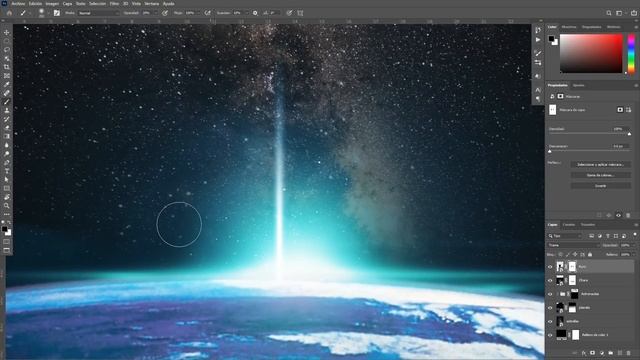The image size is (640, 360).
Task: Hide the top selected layer with its eye
Action: coord(550,267)
